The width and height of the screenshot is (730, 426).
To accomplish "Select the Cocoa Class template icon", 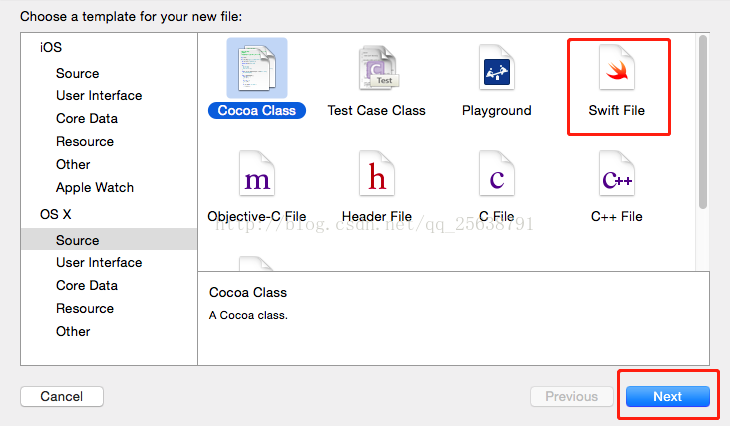I will pyautogui.click(x=257, y=68).
